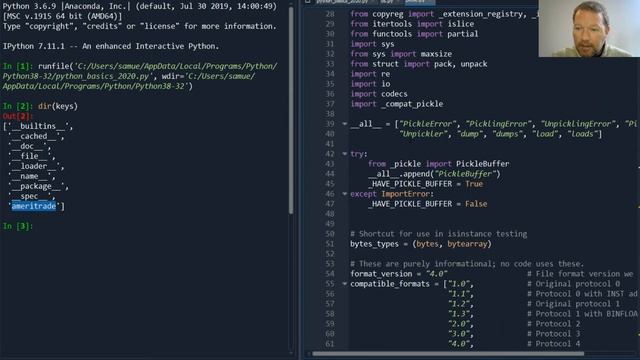This screenshot has width=640, height=360.
Task: Click '_HAVE_PICKLE_BUFFER = True' on line 45
Action: click(425, 184)
